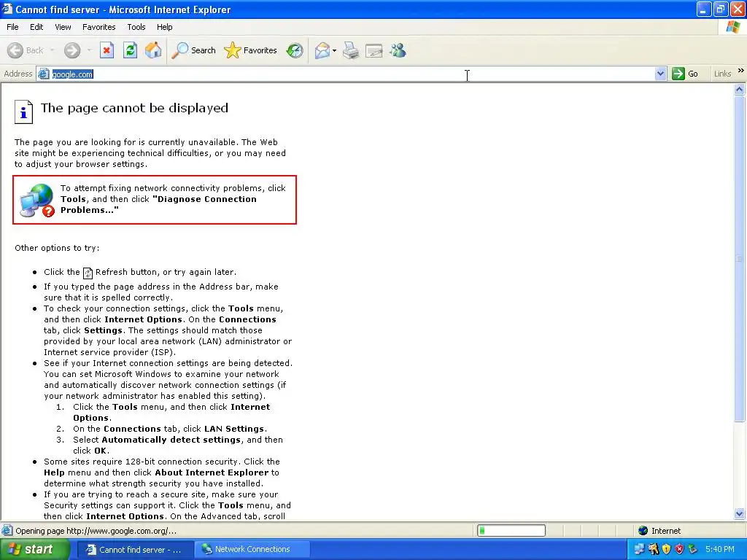Click the taskbar clock showing 5:40 PM

tap(719, 549)
